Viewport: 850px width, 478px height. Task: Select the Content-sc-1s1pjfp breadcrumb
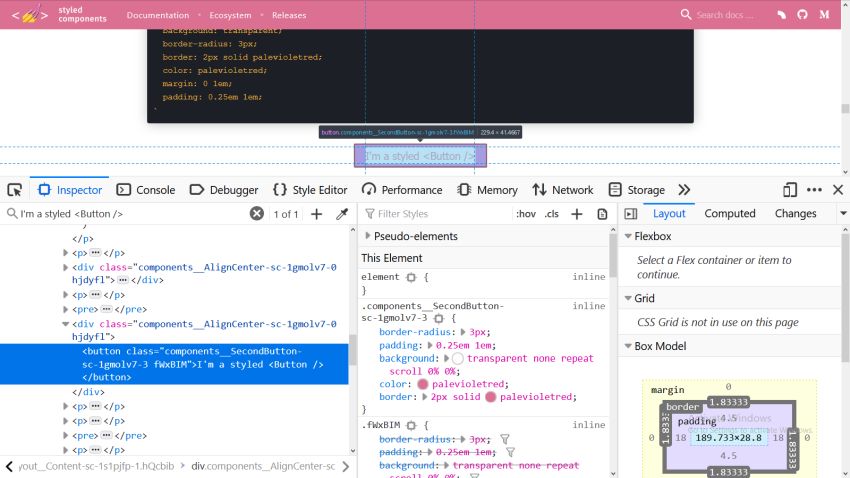tap(96, 466)
